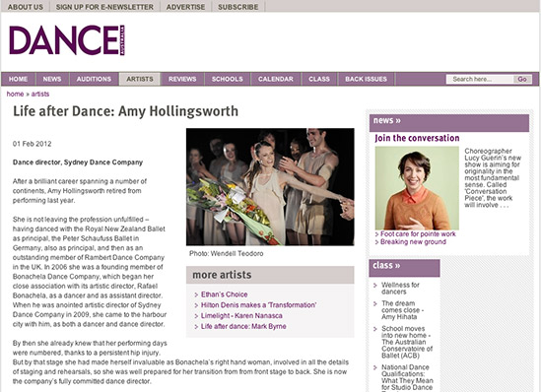Open 'Life after dance: Mark Byrne' link

tap(243, 326)
